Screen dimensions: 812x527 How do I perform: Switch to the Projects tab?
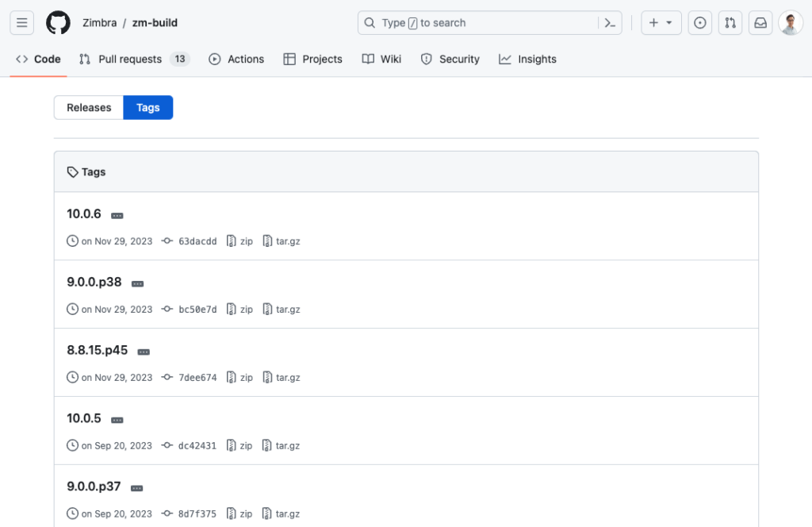pos(312,59)
